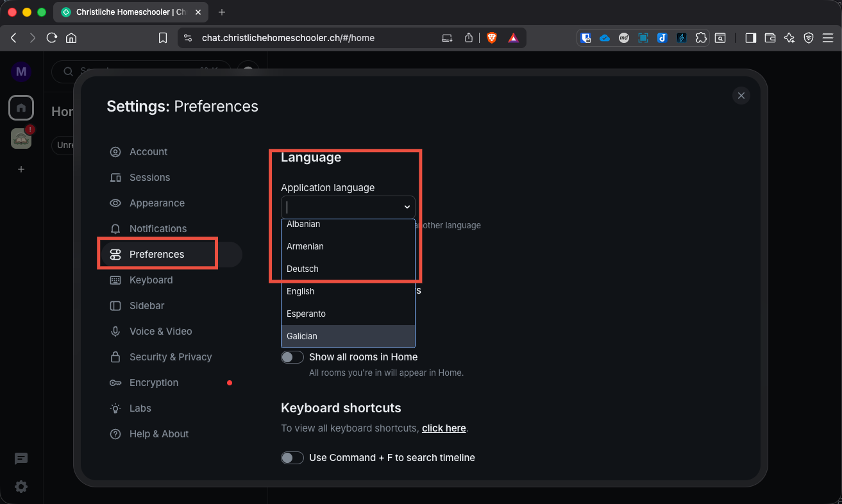Open Brave Shields lion icon
Screen dimensions: 842x504
492,38
